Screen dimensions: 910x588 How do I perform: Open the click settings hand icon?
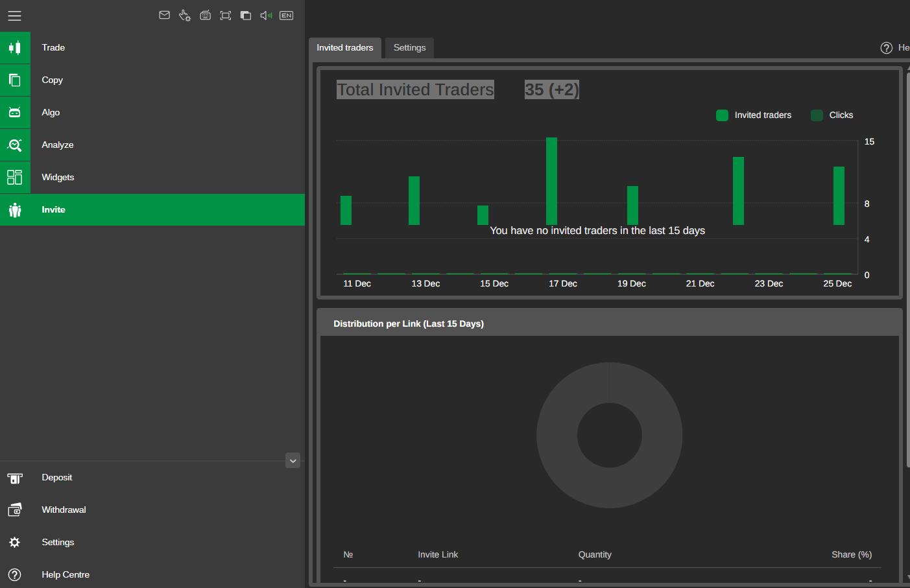(x=185, y=16)
